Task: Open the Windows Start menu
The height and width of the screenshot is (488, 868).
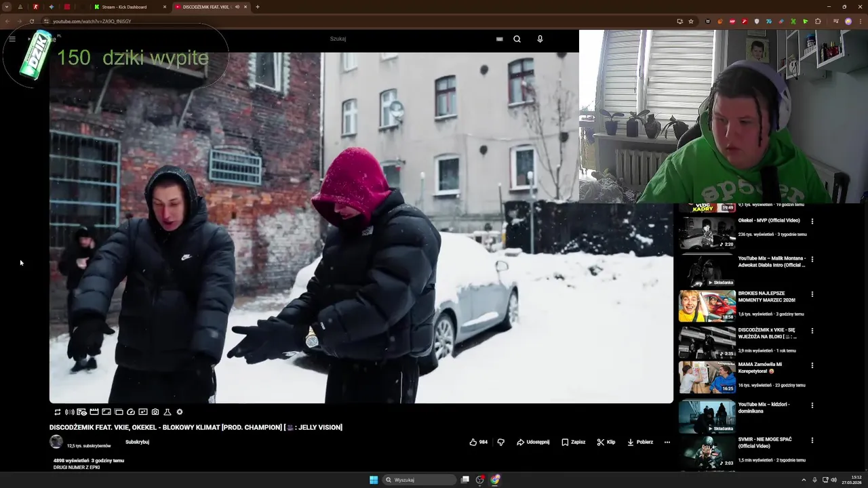Action: click(x=374, y=480)
